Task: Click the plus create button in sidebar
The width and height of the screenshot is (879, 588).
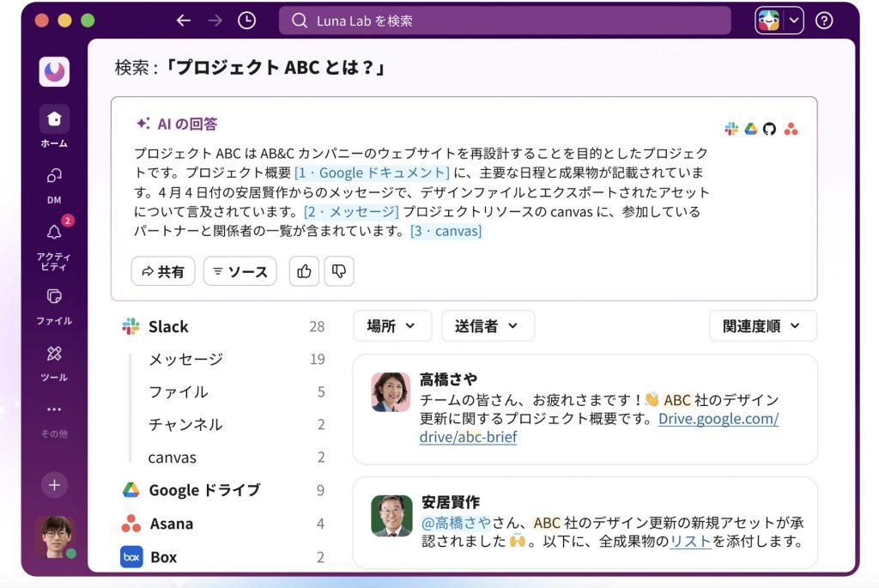Action: 54,485
